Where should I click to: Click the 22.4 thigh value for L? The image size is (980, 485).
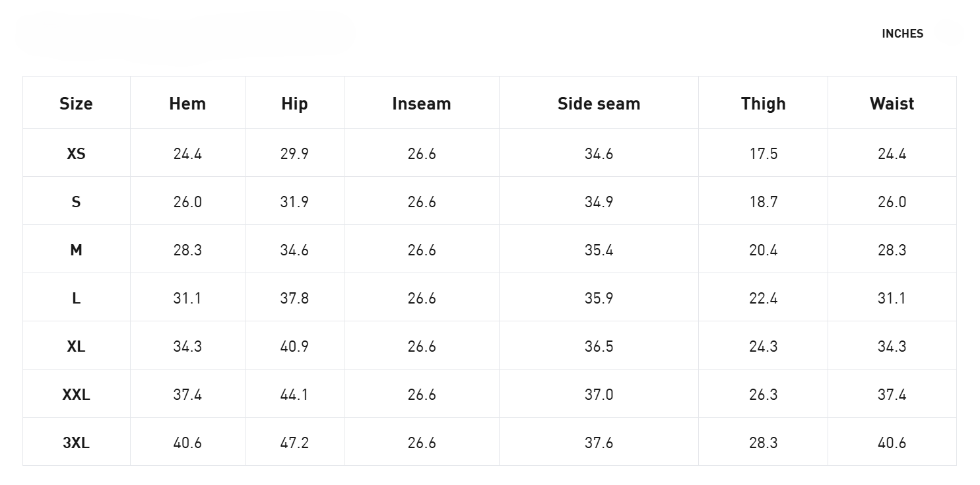click(763, 298)
